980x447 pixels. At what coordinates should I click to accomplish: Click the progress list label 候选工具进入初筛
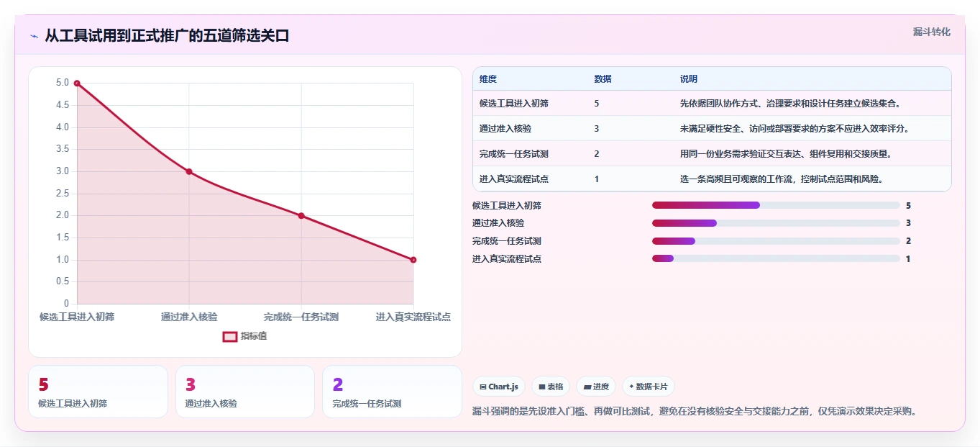coord(507,206)
